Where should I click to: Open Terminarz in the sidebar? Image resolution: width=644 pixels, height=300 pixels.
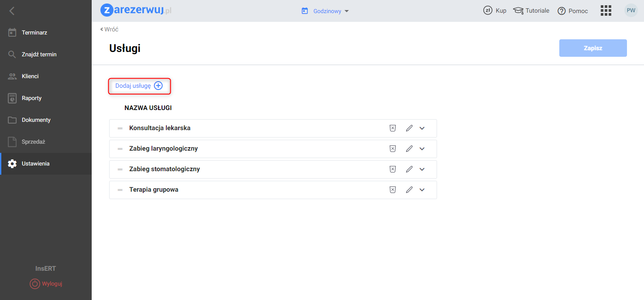tap(34, 33)
